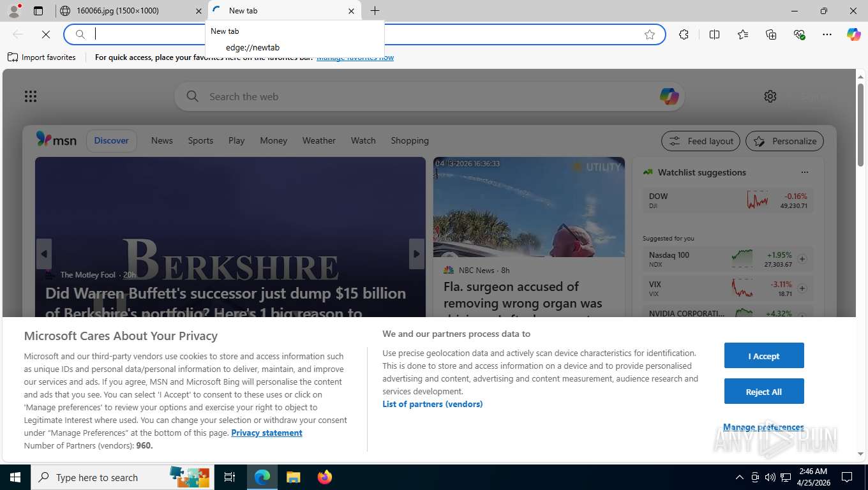This screenshot has width=868, height=490.
Task: Open the Windows Start menu
Action: click(x=15, y=477)
